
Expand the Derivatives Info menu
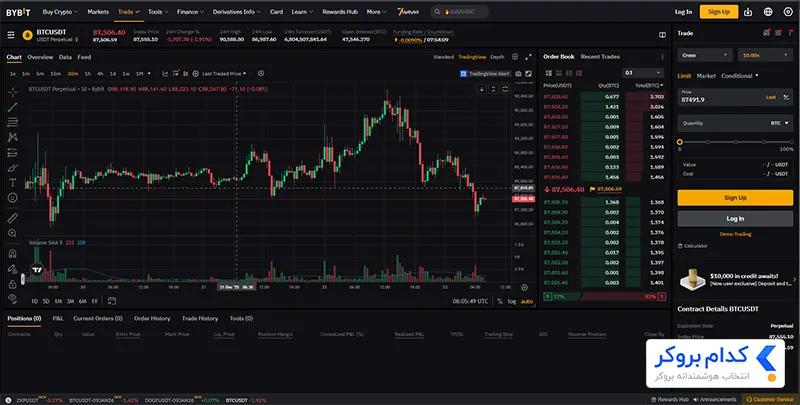pyautogui.click(x=236, y=12)
